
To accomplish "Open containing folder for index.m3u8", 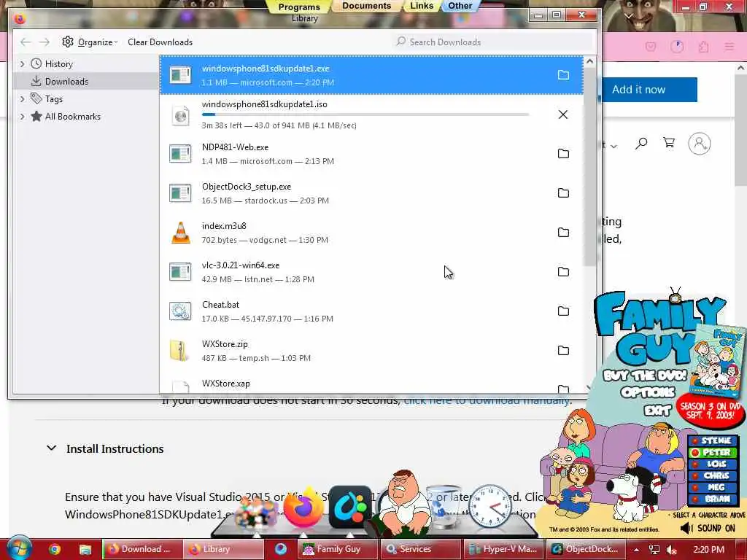I will pyautogui.click(x=563, y=233).
